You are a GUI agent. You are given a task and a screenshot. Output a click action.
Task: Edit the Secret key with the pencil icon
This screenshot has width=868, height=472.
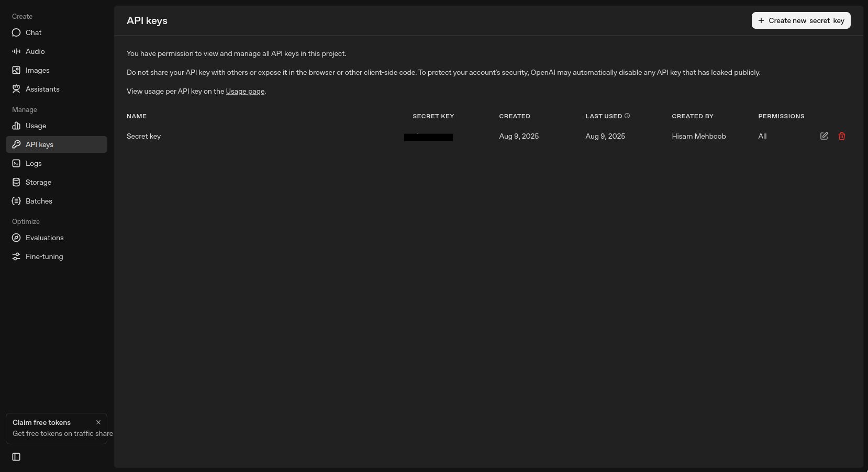coord(824,136)
